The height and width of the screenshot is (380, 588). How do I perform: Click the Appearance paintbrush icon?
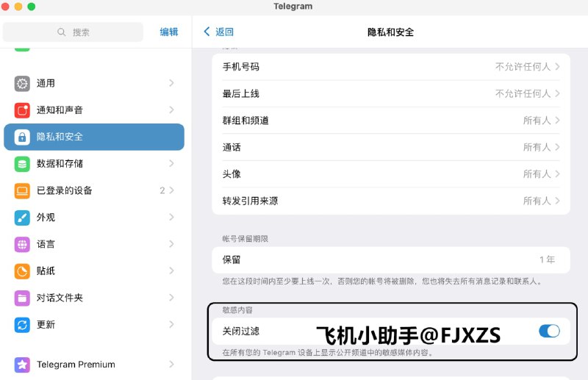[22, 218]
